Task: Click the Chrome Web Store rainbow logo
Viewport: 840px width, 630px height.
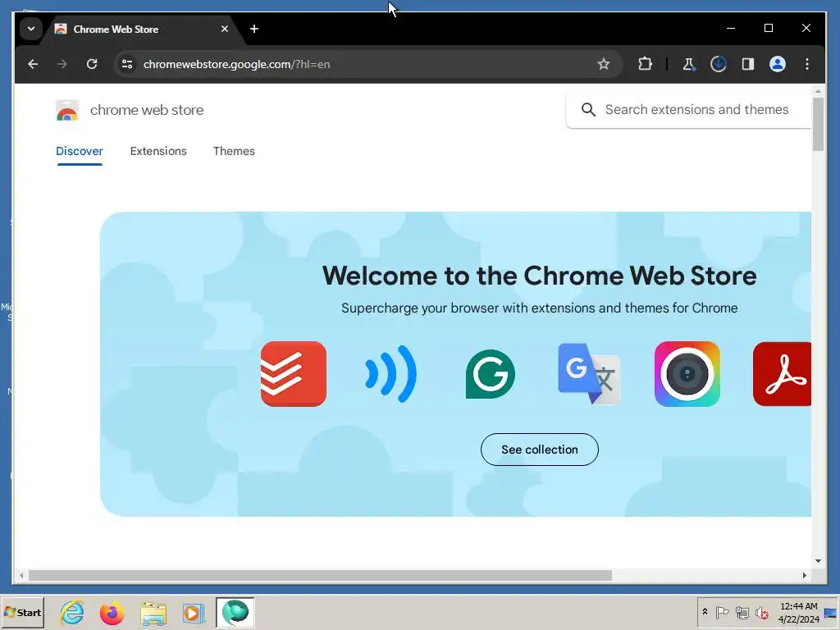Action: 67,111
